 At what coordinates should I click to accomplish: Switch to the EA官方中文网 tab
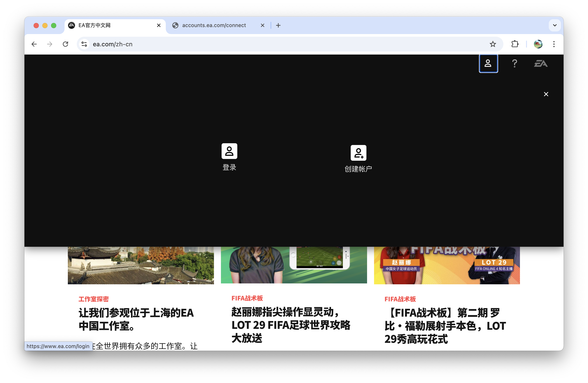click(115, 26)
